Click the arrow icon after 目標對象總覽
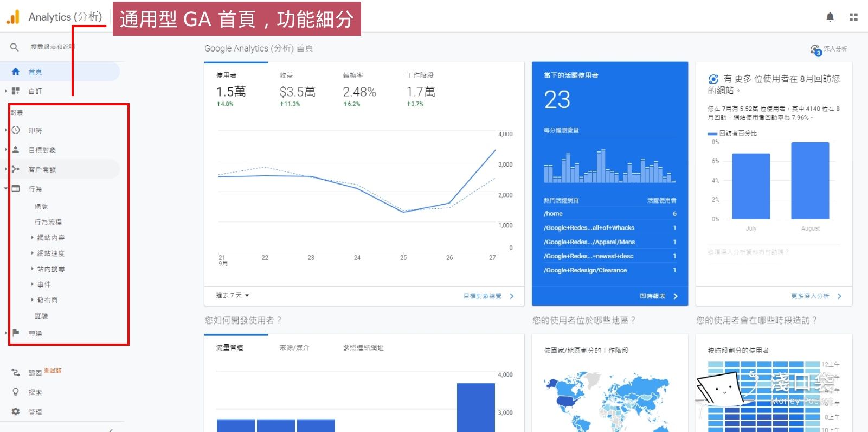This screenshot has height=432, width=868. (512, 296)
